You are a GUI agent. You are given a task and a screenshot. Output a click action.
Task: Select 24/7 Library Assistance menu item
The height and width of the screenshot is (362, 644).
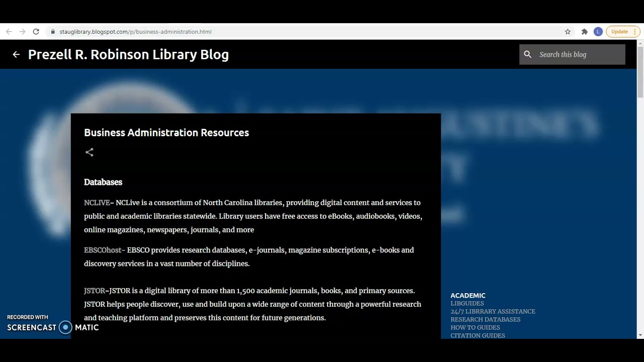(493, 311)
